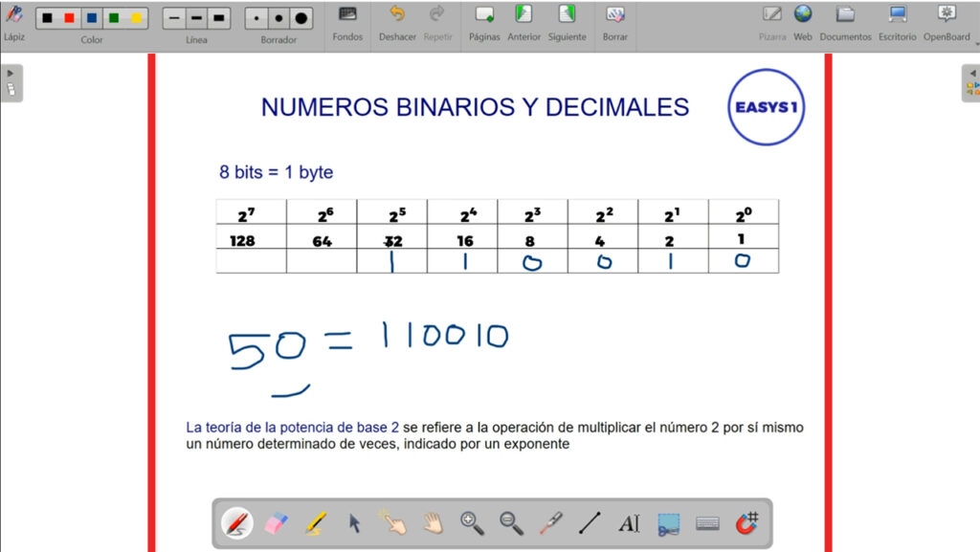The image size is (980, 552).
Task: Expand the left page thumbnails panel
Action: click(11, 82)
